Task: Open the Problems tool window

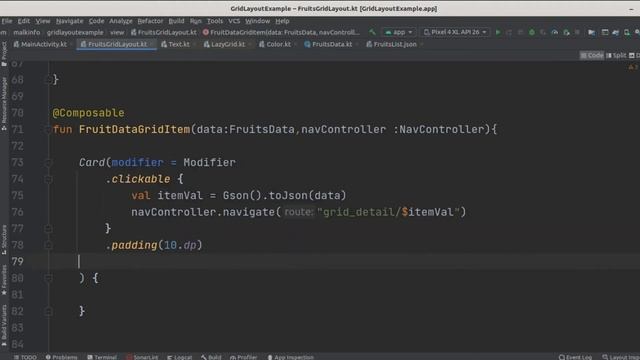Action: 61,357
